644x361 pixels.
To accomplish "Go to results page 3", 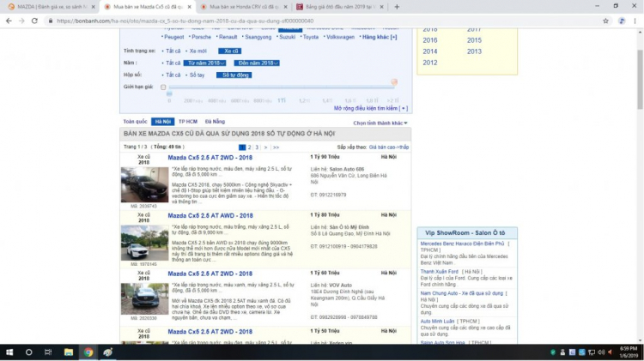I will tap(257, 147).
